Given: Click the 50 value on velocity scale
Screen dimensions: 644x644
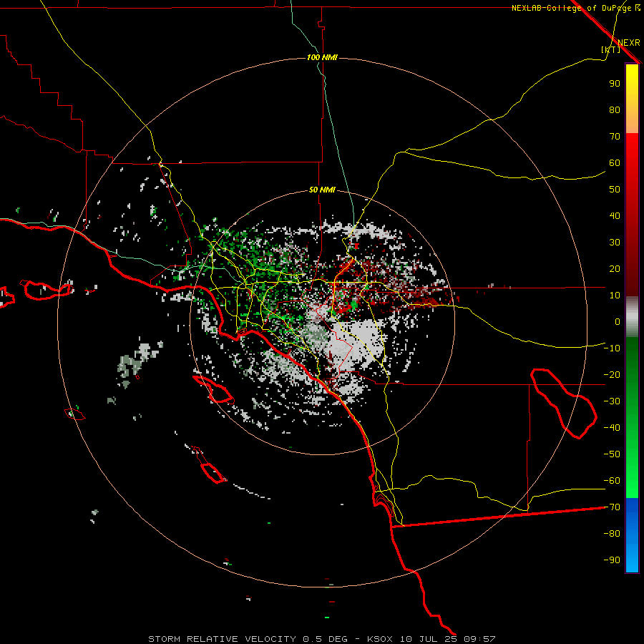Looking at the screenshot, I should (615, 190).
